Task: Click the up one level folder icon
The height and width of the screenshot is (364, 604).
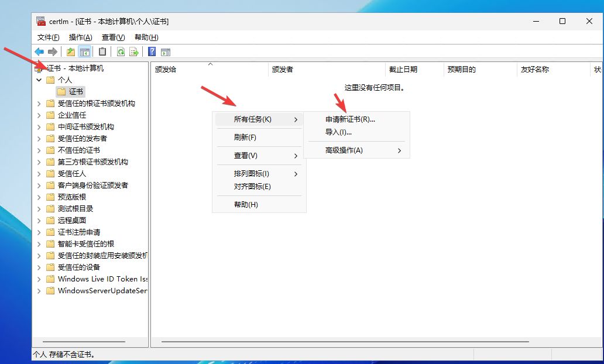Action: pyautogui.click(x=70, y=51)
